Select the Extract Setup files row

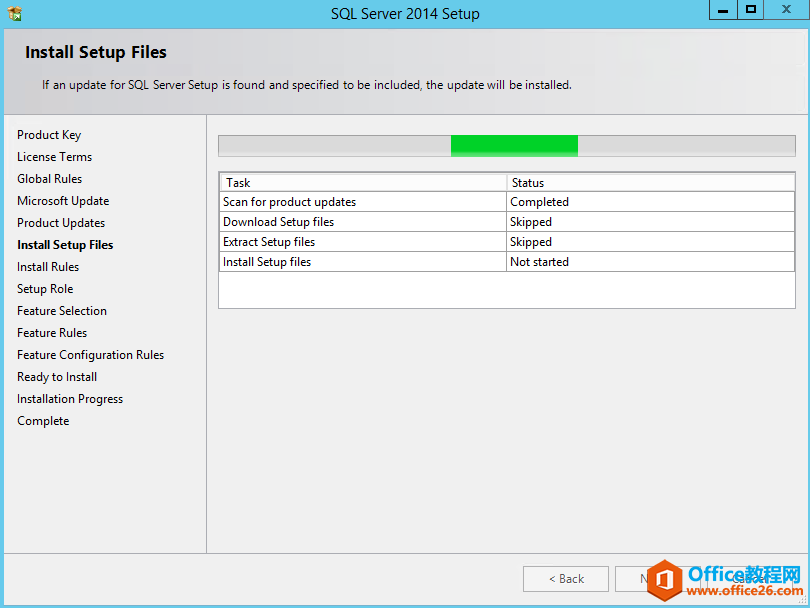click(507, 242)
